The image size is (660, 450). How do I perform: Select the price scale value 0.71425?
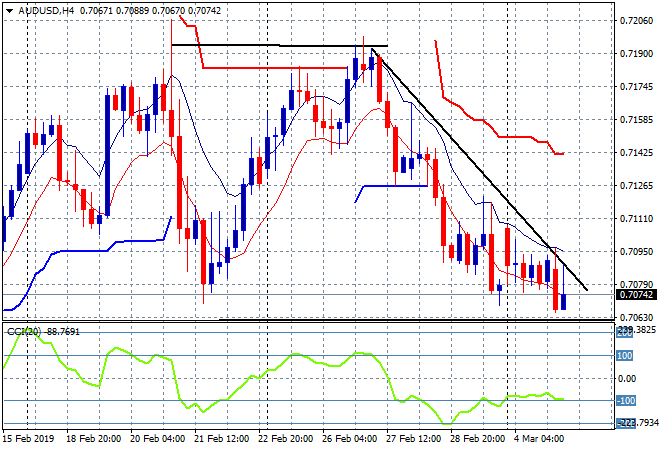pos(636,153)
